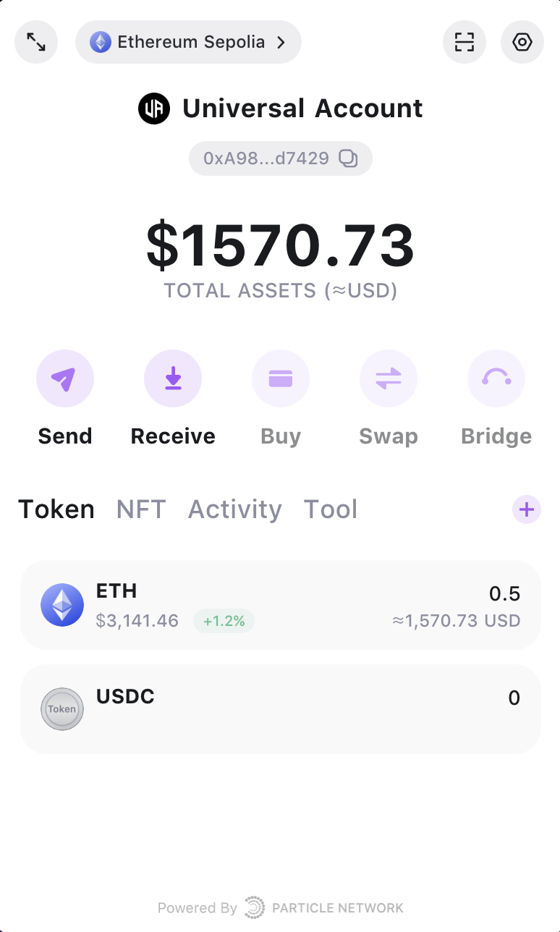Open the Particle Network link

tap(324, 907)
